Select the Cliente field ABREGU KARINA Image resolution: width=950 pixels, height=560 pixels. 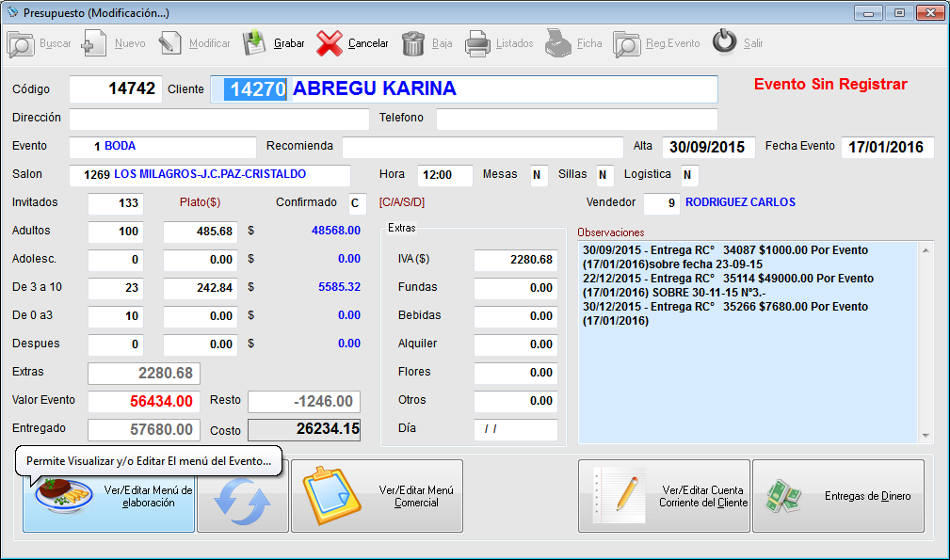pos(464,89)
